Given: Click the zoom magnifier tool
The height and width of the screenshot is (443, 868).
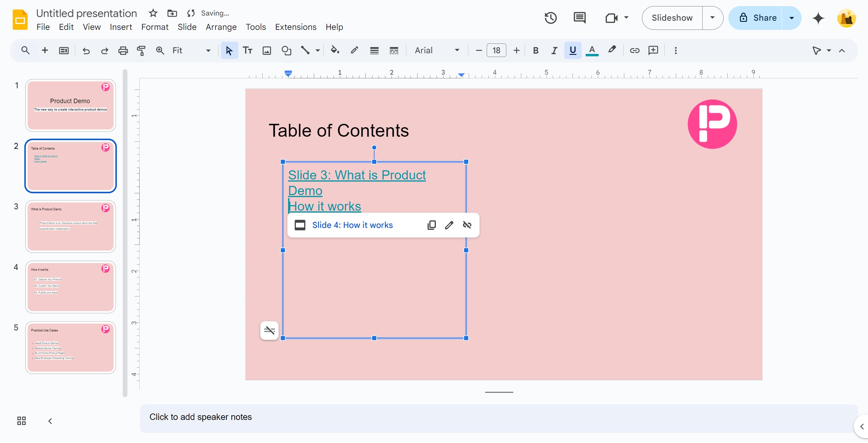Looking at the screenshot, I should click(160, 51).
